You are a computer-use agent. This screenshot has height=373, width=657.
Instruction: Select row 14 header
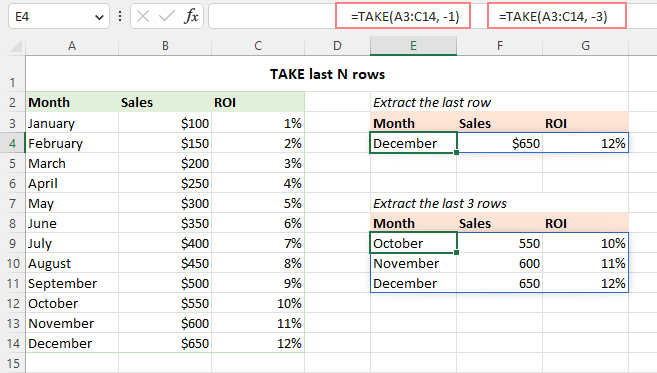pyautogui.click(x=13, y=344)
